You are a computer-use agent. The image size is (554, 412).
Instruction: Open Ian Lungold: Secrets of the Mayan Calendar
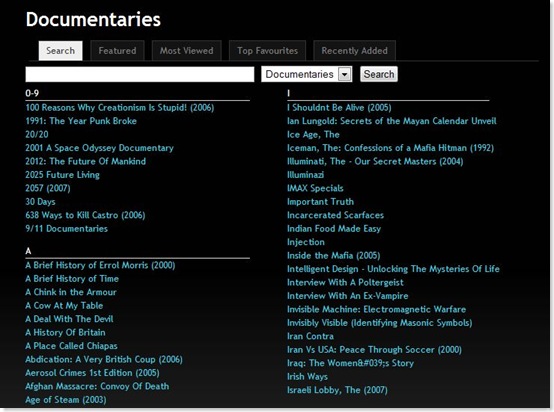pos(392,121)
